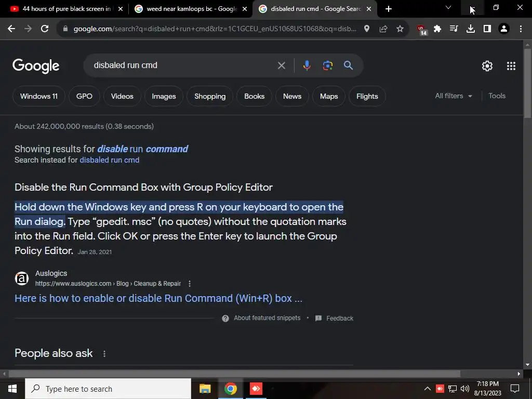
Task: Click the Auslogics site name
Action: 51,273
